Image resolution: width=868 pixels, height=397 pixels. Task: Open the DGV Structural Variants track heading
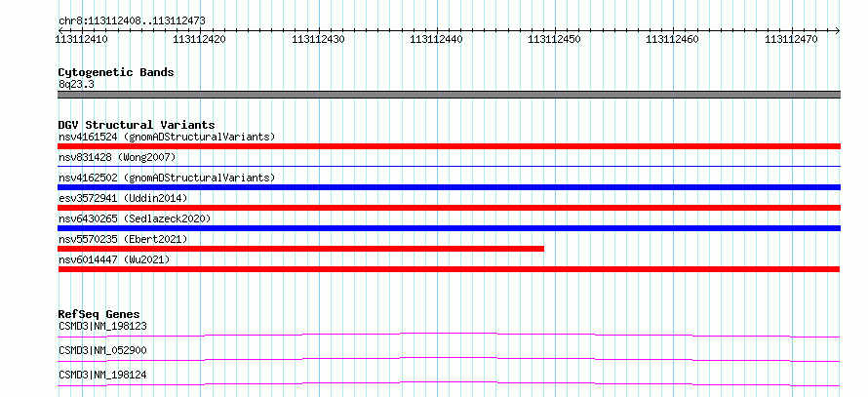pos(137,125)
